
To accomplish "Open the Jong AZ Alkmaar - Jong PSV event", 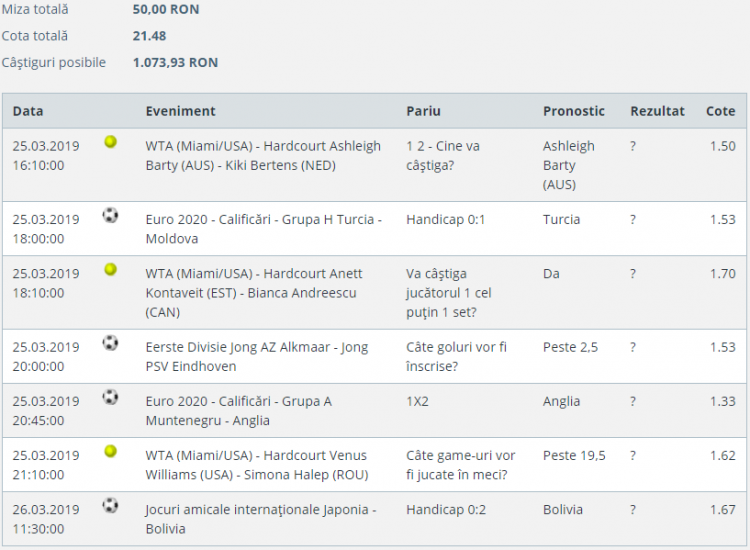I will click(x=256, y=357).
